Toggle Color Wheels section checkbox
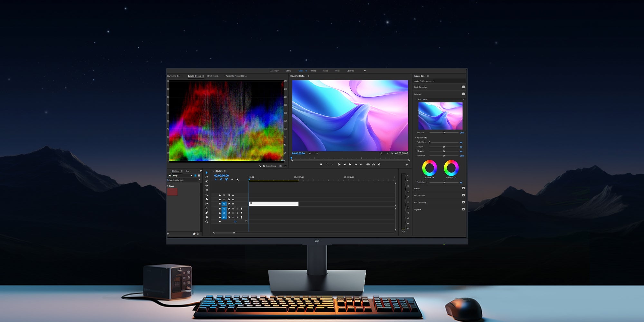The image size is (644, 322). click(x=463, y=195)
